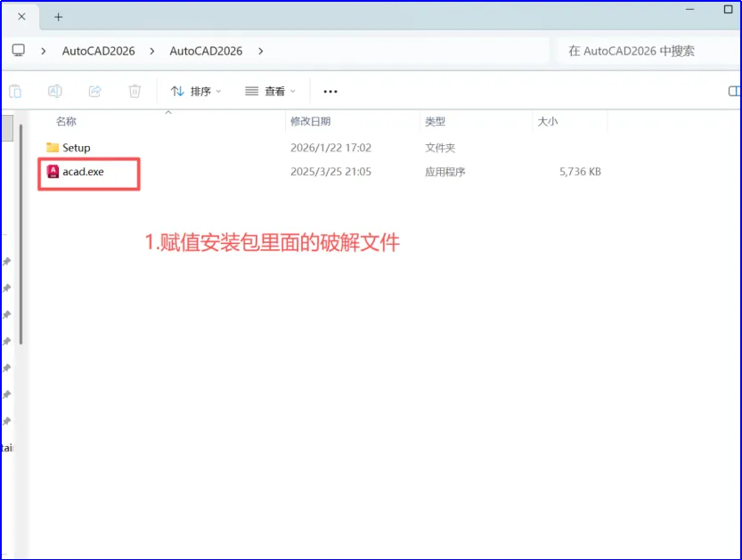Image resolution: width=742 pixels, height=560 pixels.
Task: Sort by 类型 column header
Action: (x=435, y=122)
